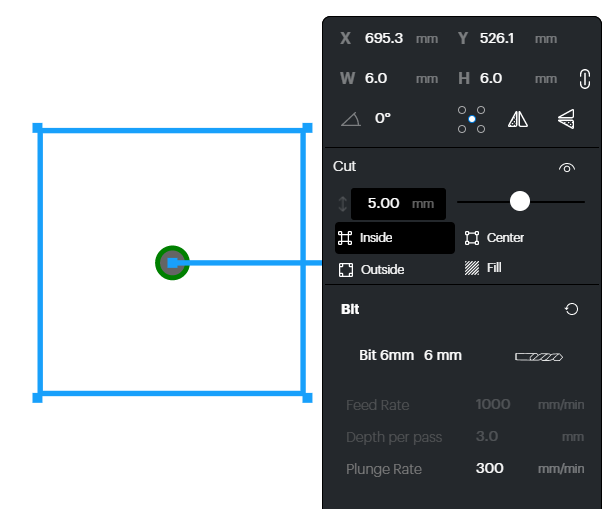Click the flip vertical icon
The width and height of the screenshot is (610, 509).
click(566, 119)
